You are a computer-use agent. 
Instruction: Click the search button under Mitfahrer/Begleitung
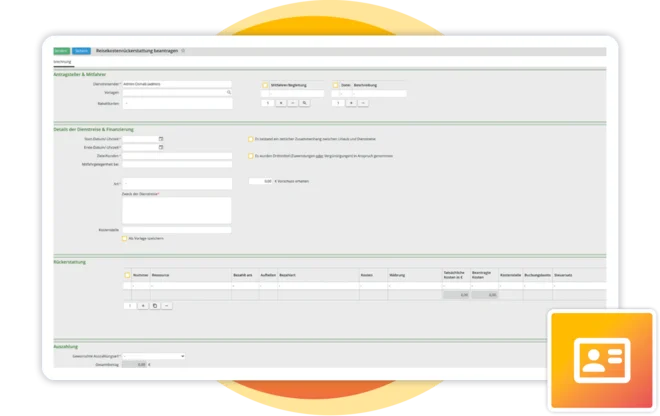[304, 103]
